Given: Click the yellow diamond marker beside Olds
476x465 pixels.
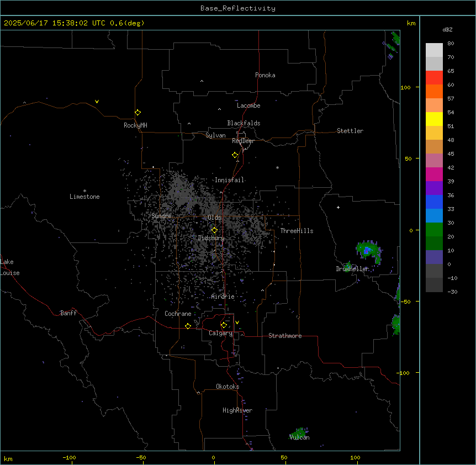Looking at the screenshot, I should coord(214,230).
